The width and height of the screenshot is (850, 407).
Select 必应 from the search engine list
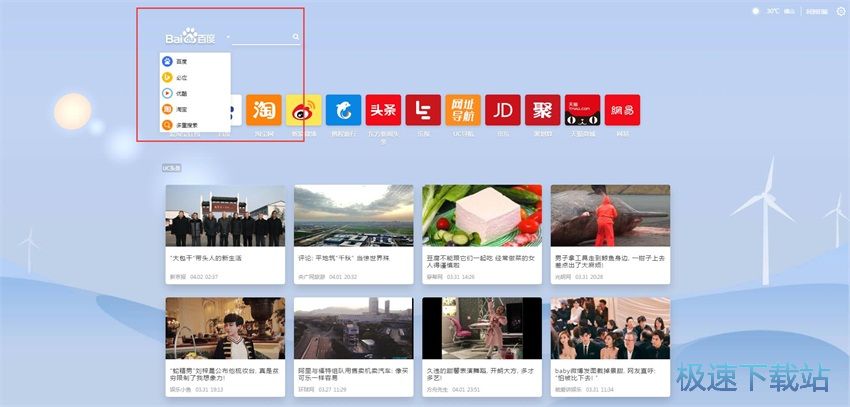[195, 77]
